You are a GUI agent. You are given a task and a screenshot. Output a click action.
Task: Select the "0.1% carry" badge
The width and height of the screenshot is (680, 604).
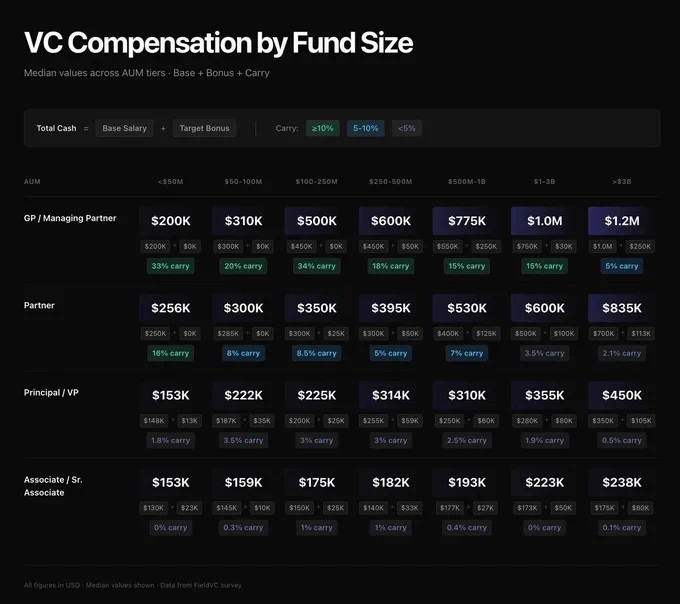point(621,528)
